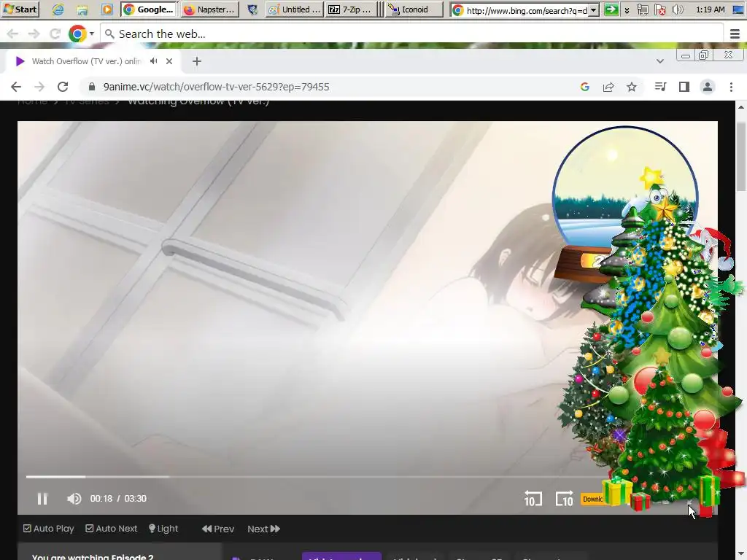View site info via lock icon
This screenshot has width=747, height=560.
coord(93,87)
